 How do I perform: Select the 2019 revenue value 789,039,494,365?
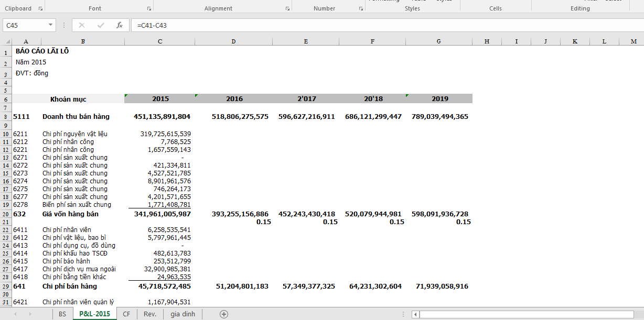tap(440, 117)
